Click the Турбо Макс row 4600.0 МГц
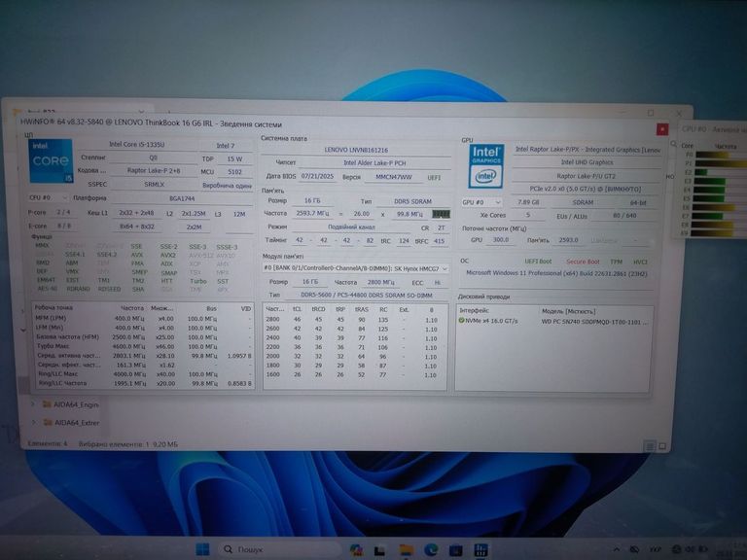The width and height of the screenshot is (747, 560). (143, 346)
